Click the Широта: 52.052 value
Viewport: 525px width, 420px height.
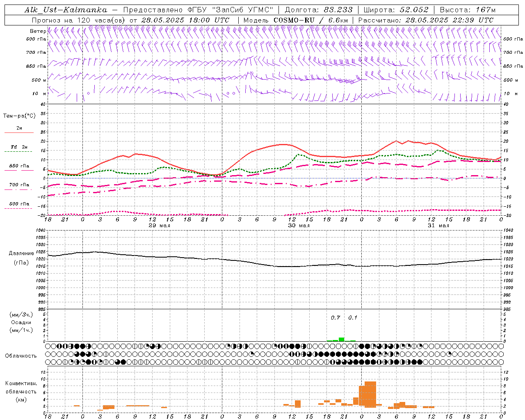tap(396, 10)
